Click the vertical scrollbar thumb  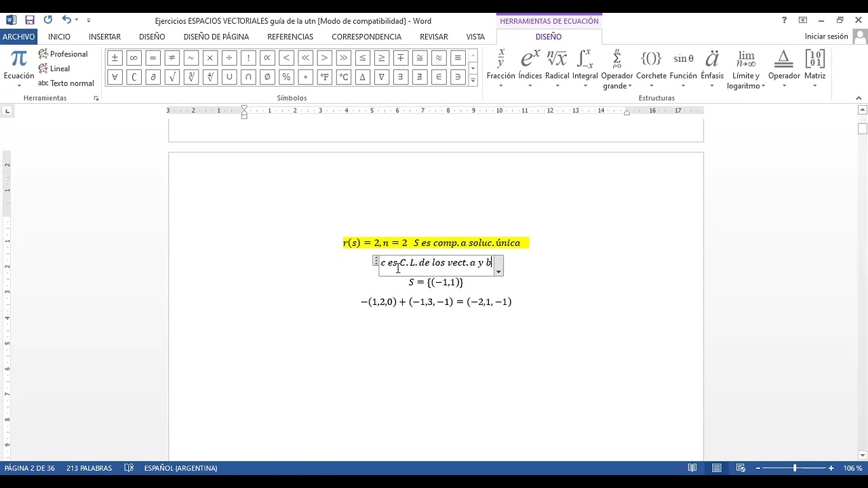pyautogui.click(x=863, y=129)
